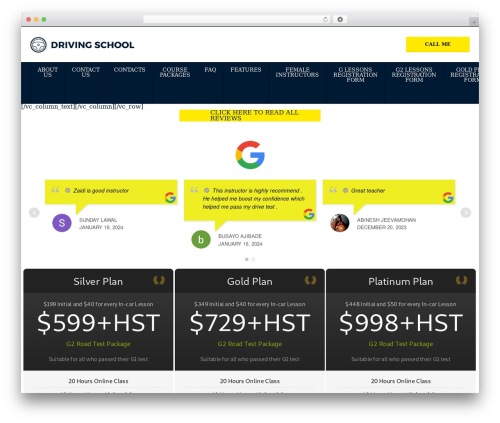The height and width of the screenshot is (423, 500).
Task: Open G2 Lessons Registration Form
Action: click(x=414, y=75)
